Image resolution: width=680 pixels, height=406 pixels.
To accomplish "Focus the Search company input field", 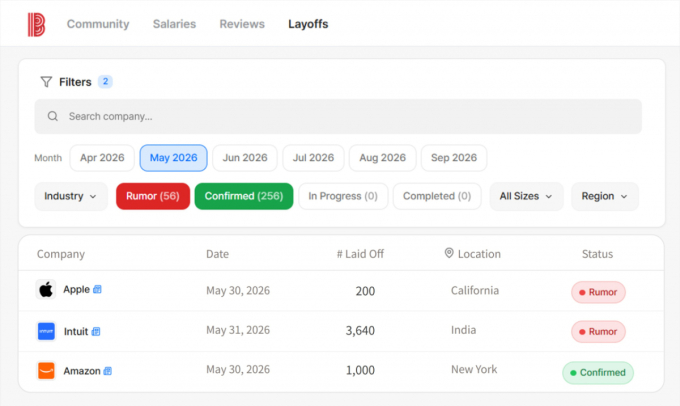I will pos(338,116).
